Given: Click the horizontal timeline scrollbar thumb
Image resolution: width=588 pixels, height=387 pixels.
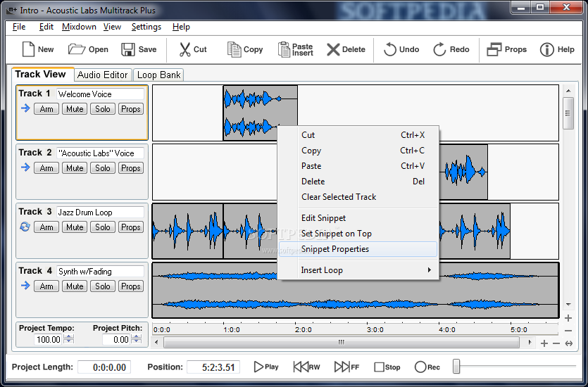Looking at the screenshot, I should point(342,343).
